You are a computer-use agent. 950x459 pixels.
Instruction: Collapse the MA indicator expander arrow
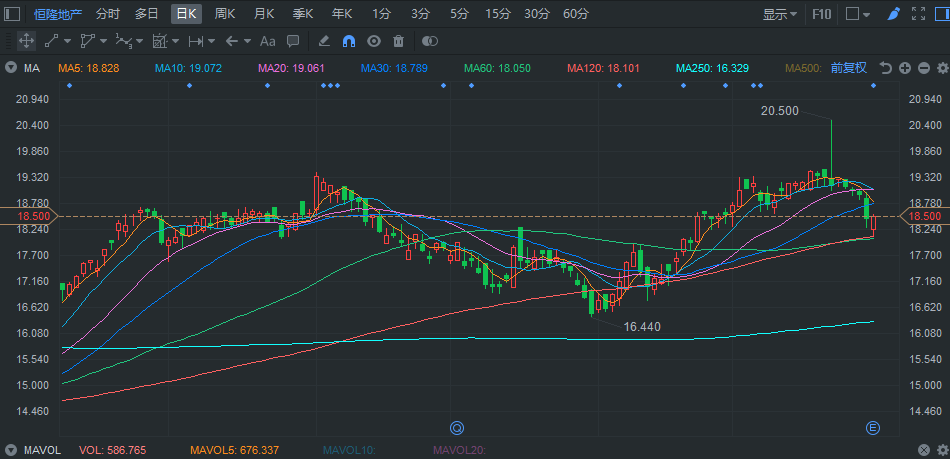pyautogui.click(x=10, y=68)
